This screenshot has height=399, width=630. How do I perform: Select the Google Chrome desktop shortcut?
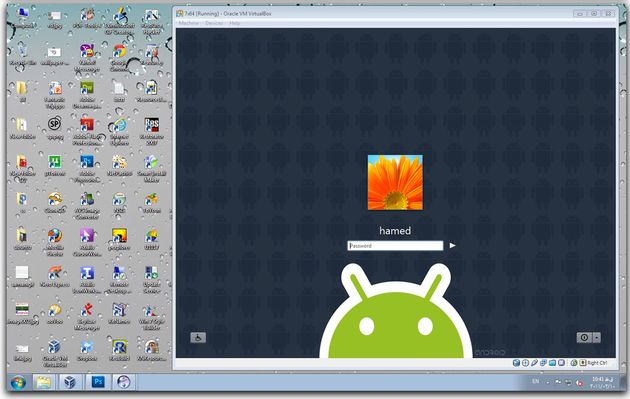(119, 57)
